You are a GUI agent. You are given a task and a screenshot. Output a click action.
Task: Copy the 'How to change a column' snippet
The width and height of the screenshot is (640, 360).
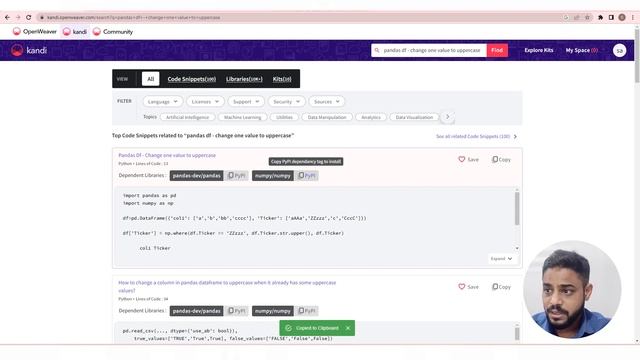[501, 287]
